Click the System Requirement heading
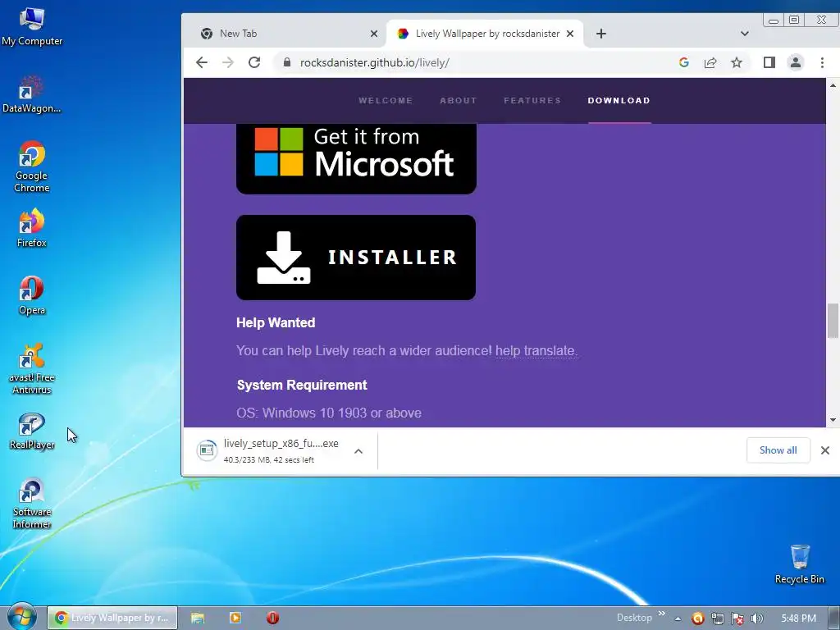Image resolution: width=840 pixels, height=630 pixels. pyautogui.click(x=302, y=385)
